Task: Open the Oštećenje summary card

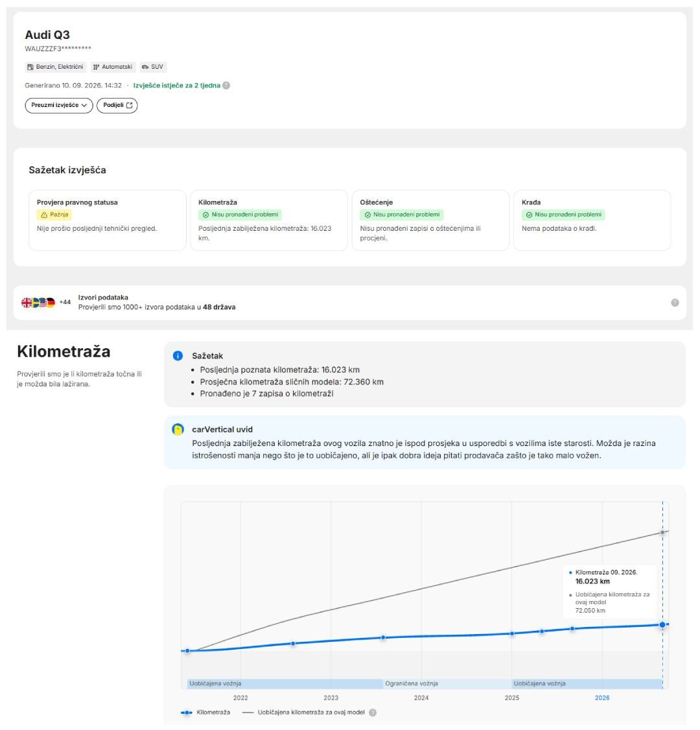Action: coord(430,220)
